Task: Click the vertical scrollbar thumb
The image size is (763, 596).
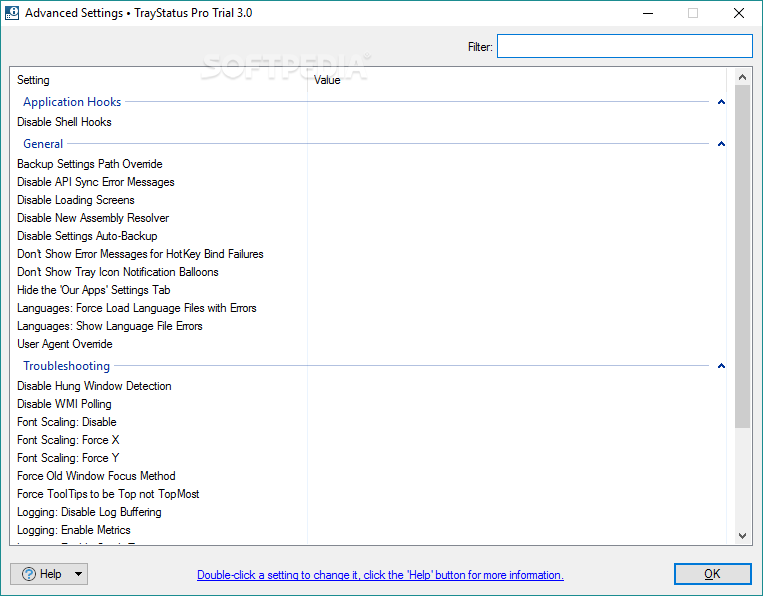Action: pyautogui.click(x=742, y=256)
